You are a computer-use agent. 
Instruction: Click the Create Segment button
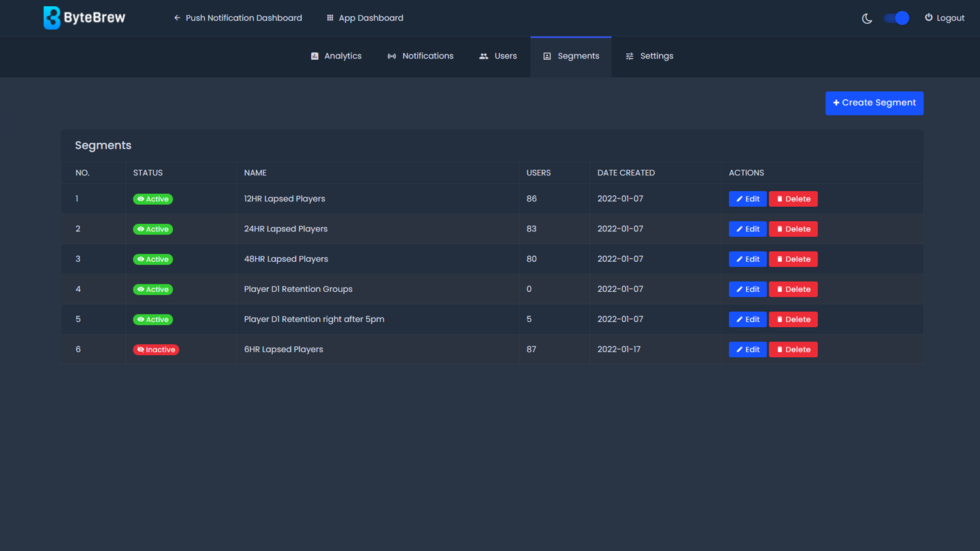[x=875, y=103]
